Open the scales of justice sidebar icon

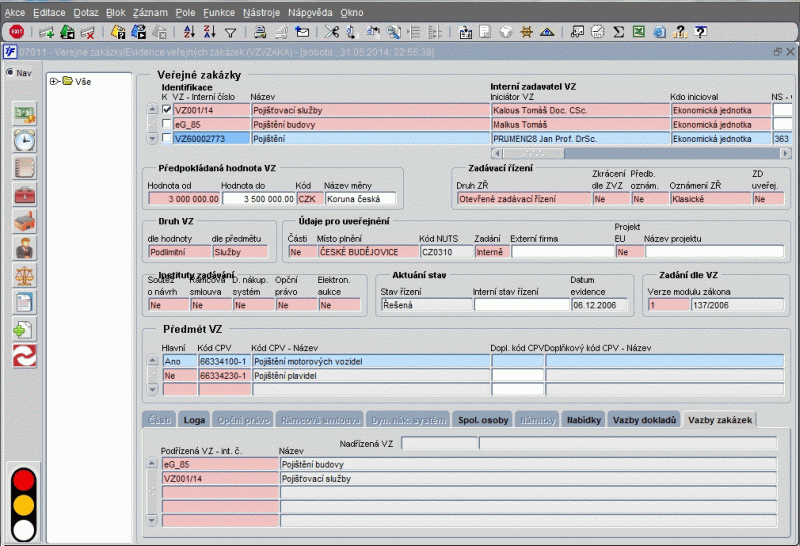[x=24, y=275]
